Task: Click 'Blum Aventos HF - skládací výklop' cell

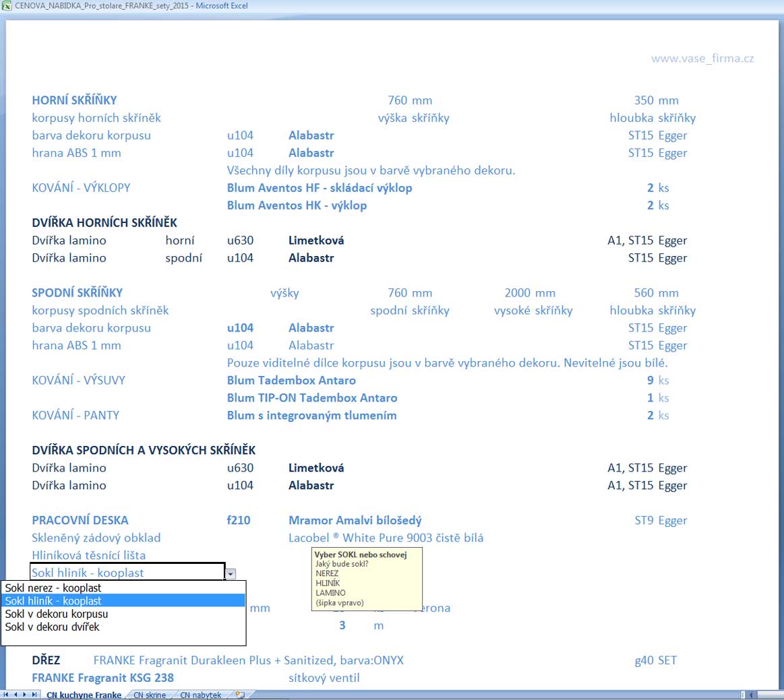Action: [320, 188]
